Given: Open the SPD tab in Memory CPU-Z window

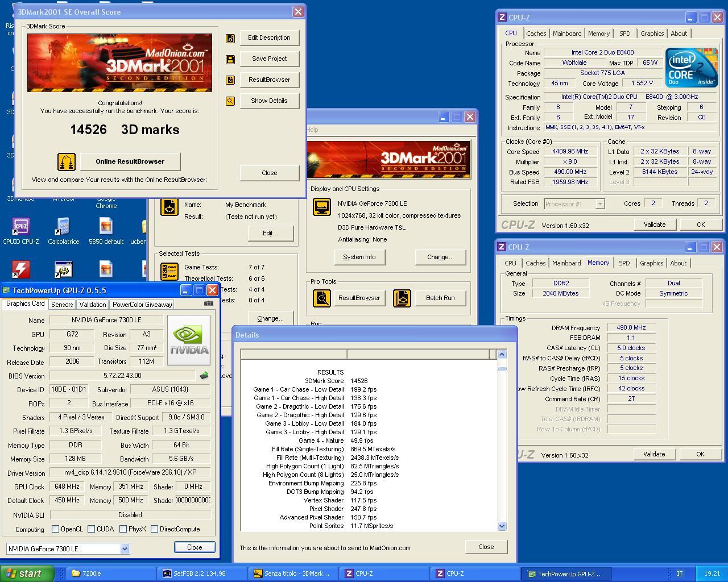Looking at the screenshot, I should (x=624, y=263).
